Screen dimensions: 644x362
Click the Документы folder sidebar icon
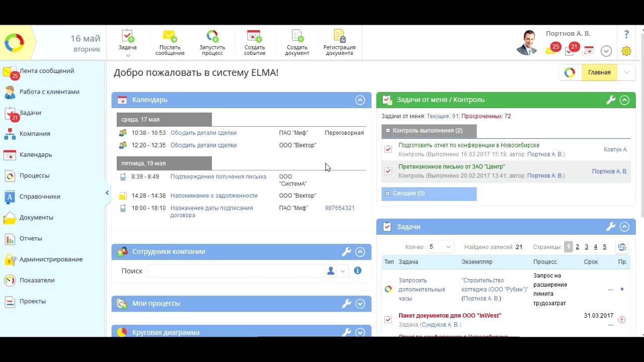click(10, 218)
